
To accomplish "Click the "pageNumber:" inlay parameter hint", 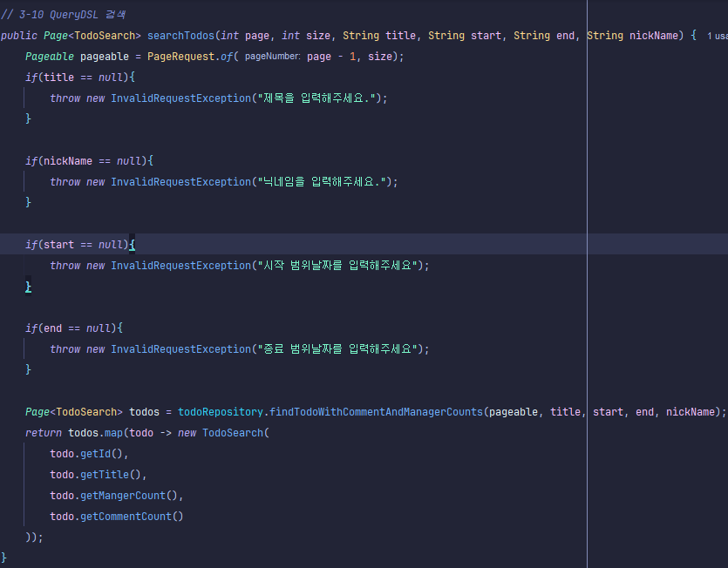I will coord(273,56).
